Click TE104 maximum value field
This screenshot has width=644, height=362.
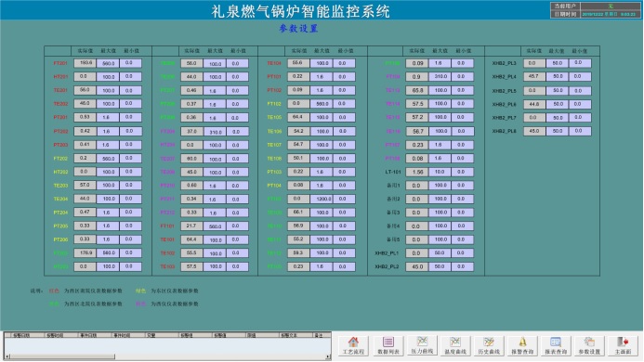tap(322, 64)
